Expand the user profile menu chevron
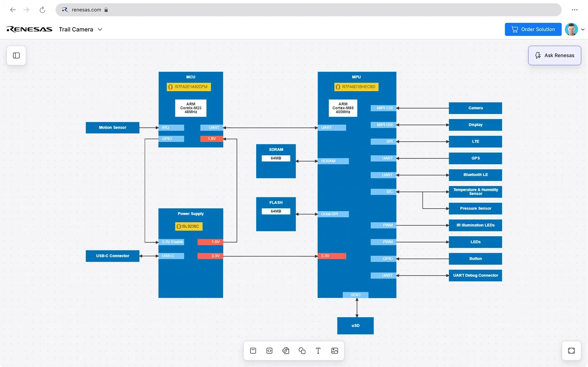Screen dimensions: 588x367 coord(583,29)
